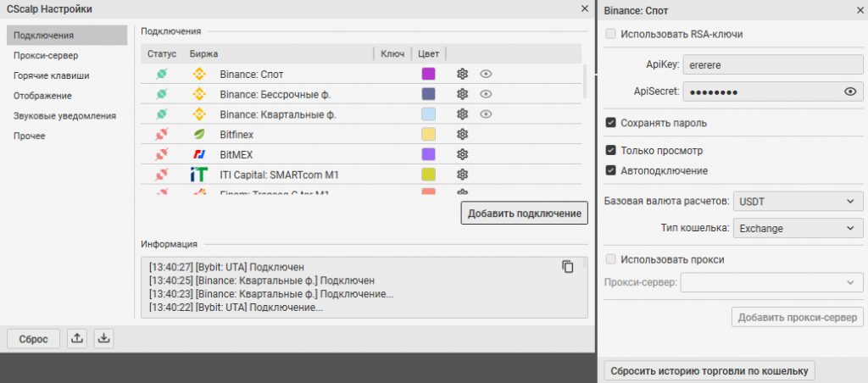The height and width of the screenshot is (383, 868).
Task: Click the ITI Capital logo icon
Action: [x=198, y=175]
